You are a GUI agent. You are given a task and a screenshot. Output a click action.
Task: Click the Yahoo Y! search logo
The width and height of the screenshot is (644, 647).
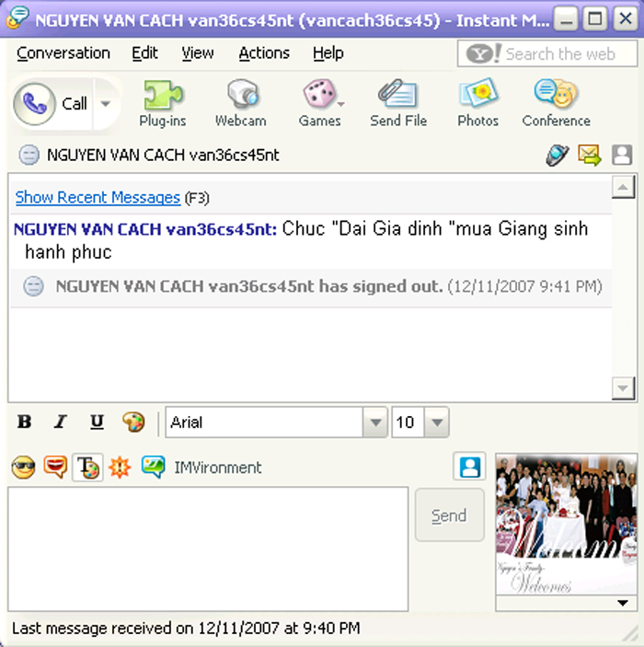click(x=484, y=53)
